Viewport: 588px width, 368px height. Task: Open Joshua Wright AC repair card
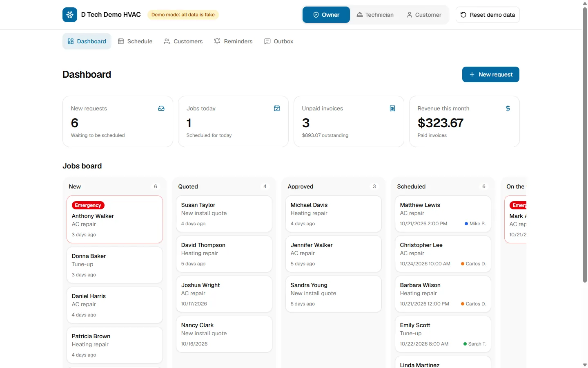(x=224, y=294)
